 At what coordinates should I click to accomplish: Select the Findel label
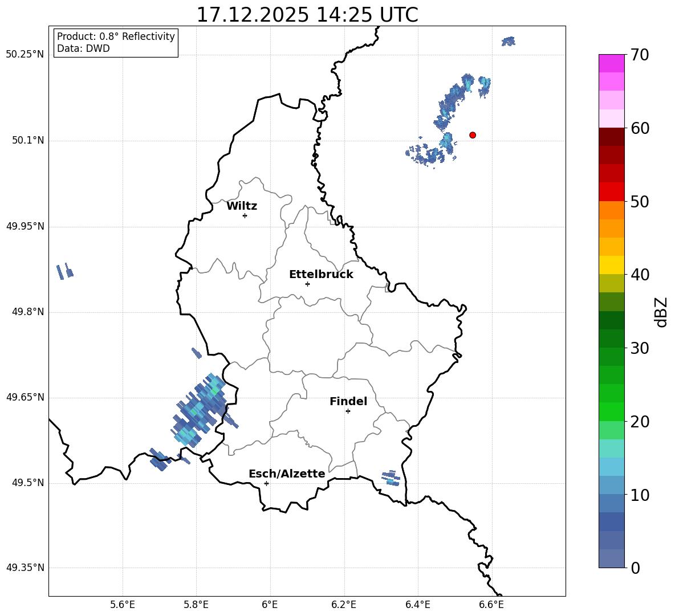click(x=348, y=401)
